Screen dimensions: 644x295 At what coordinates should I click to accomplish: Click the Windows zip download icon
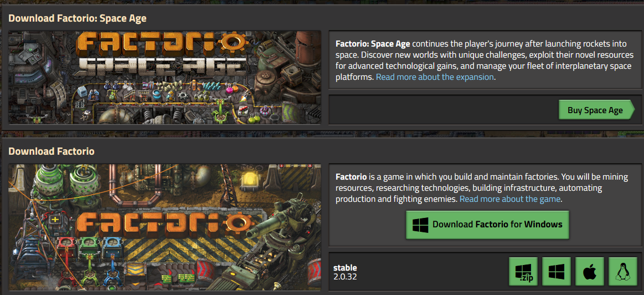tap(523, 272)
